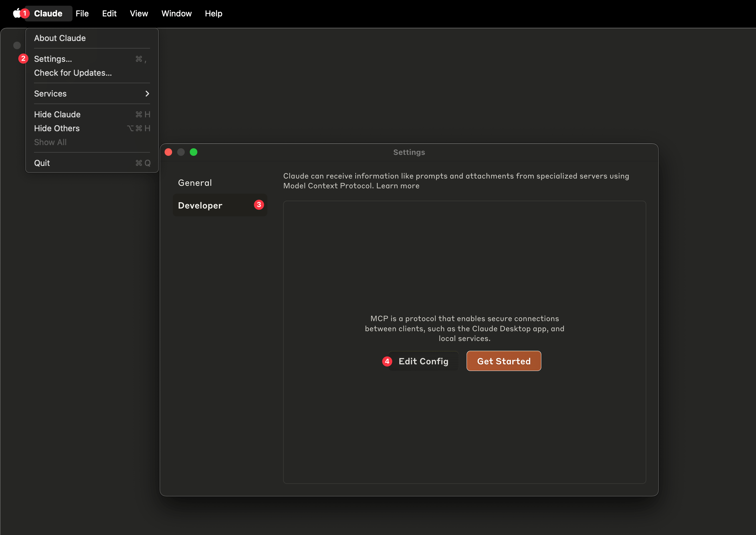Expand the Services submenu
This screenshot has width=756, height=535.
pos(92,94)
